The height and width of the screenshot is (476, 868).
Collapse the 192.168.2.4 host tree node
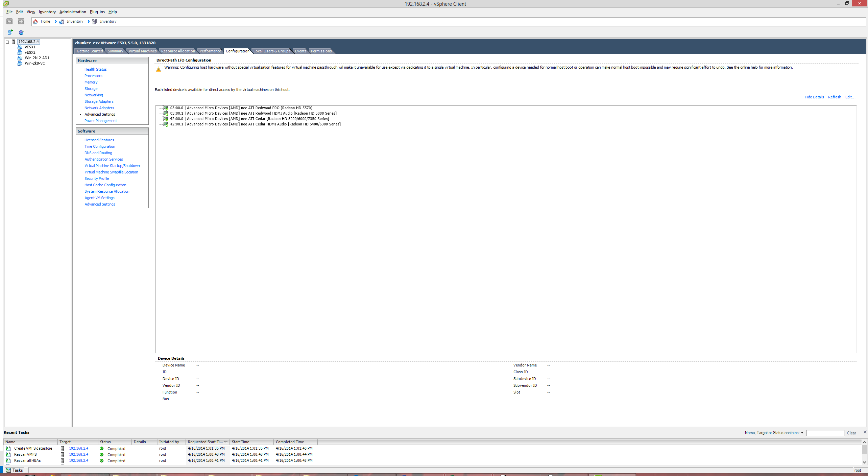(x=7, y=42)
